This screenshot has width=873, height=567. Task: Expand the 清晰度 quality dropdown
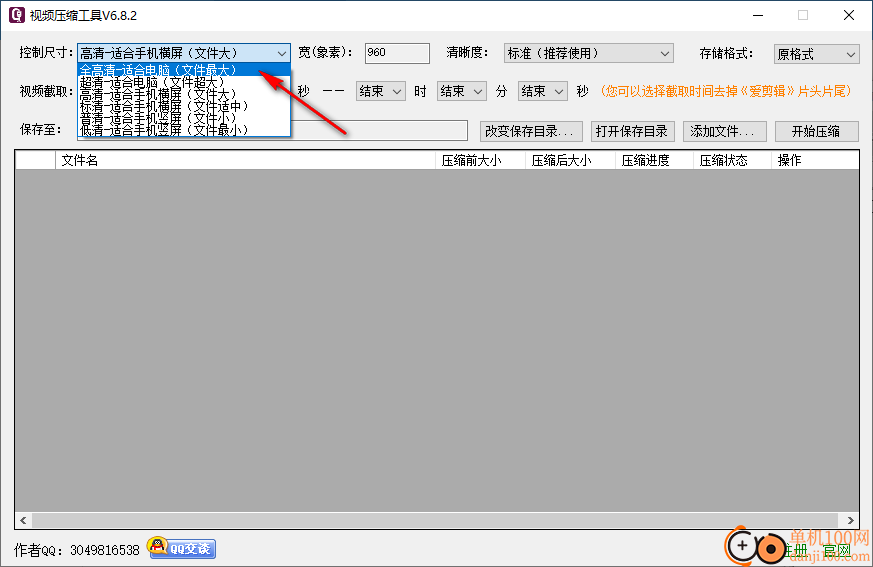point(588,53)
